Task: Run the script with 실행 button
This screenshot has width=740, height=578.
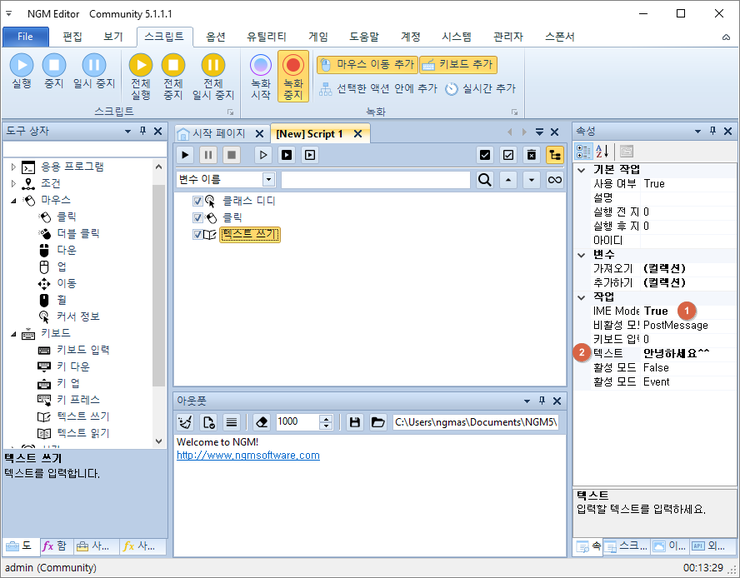Action: (22, 71)
